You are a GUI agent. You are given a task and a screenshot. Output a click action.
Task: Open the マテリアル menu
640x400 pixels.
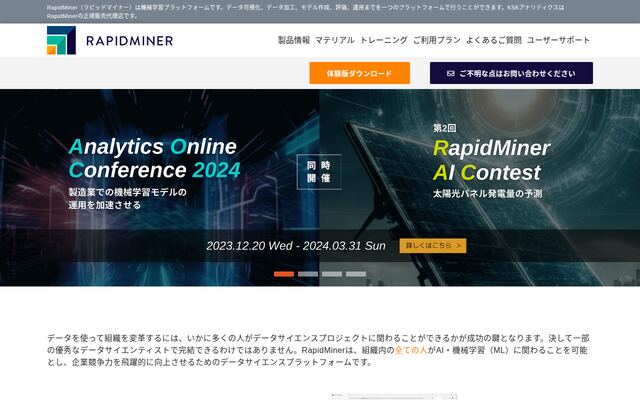(x=335, y=40)
